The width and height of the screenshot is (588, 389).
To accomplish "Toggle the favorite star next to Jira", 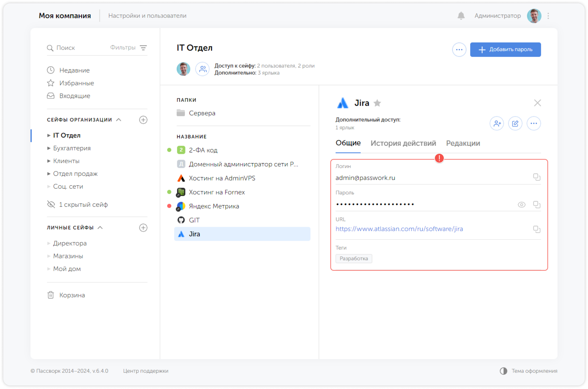I will click(x=377, y=103).
